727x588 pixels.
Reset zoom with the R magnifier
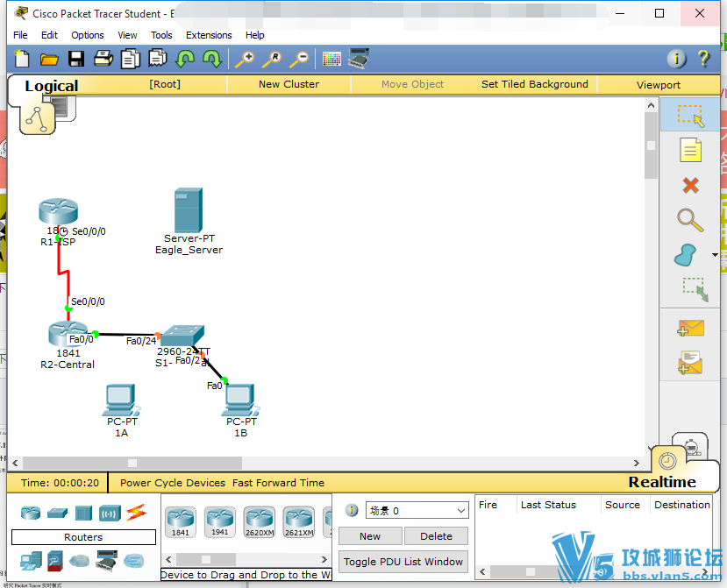click(x=272, y=60)
